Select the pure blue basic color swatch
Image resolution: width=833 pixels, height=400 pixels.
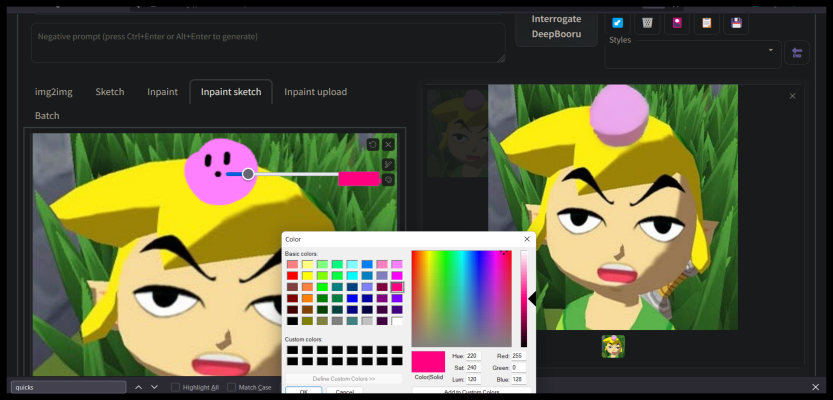[352, 298]
